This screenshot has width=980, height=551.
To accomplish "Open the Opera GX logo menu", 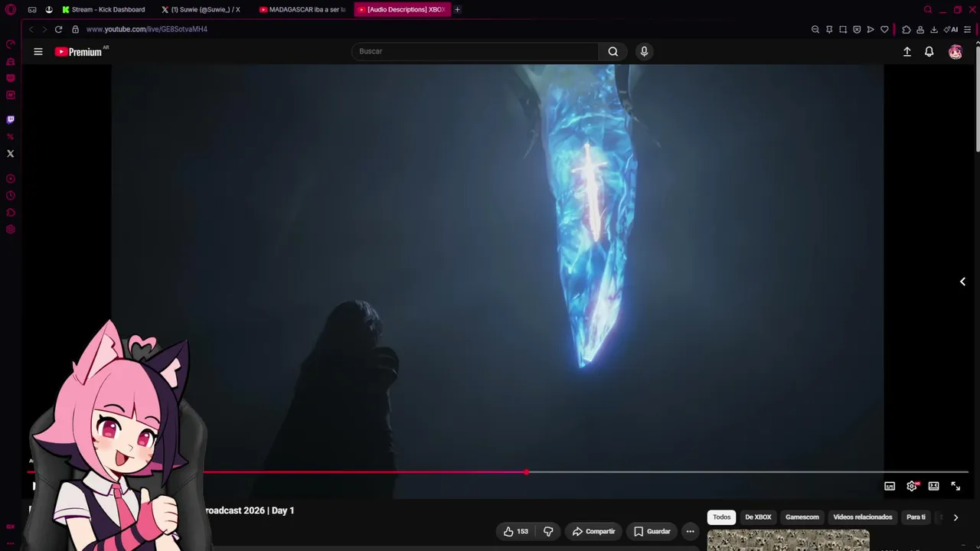I will pyautogui.click(x=10, y=10).
